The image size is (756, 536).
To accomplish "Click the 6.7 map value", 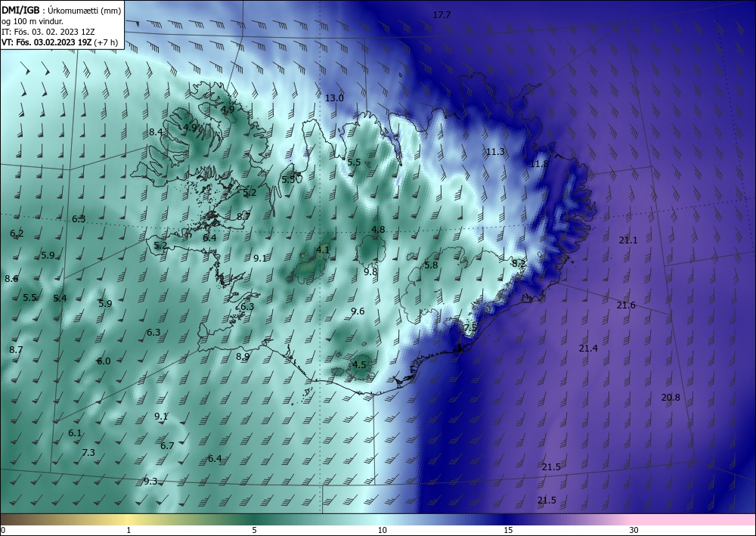I will pos(167,446).
